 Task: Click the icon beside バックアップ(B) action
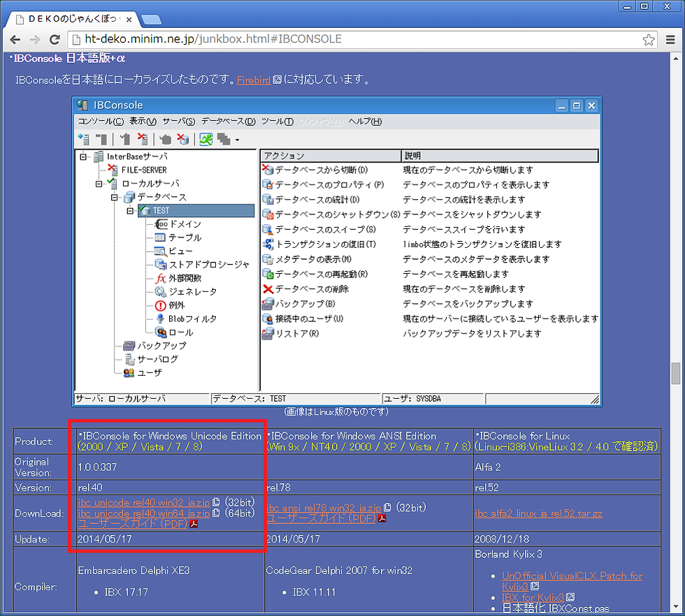click(267, 304)
